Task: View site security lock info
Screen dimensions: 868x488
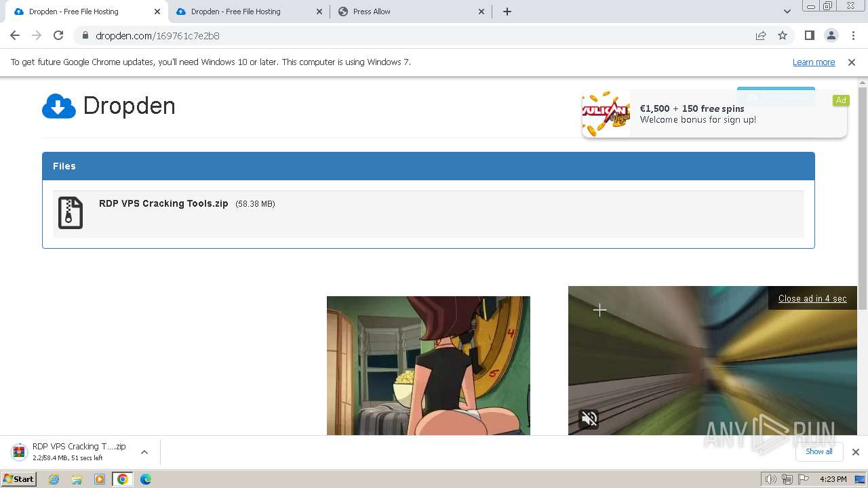Action: [85, 36]
